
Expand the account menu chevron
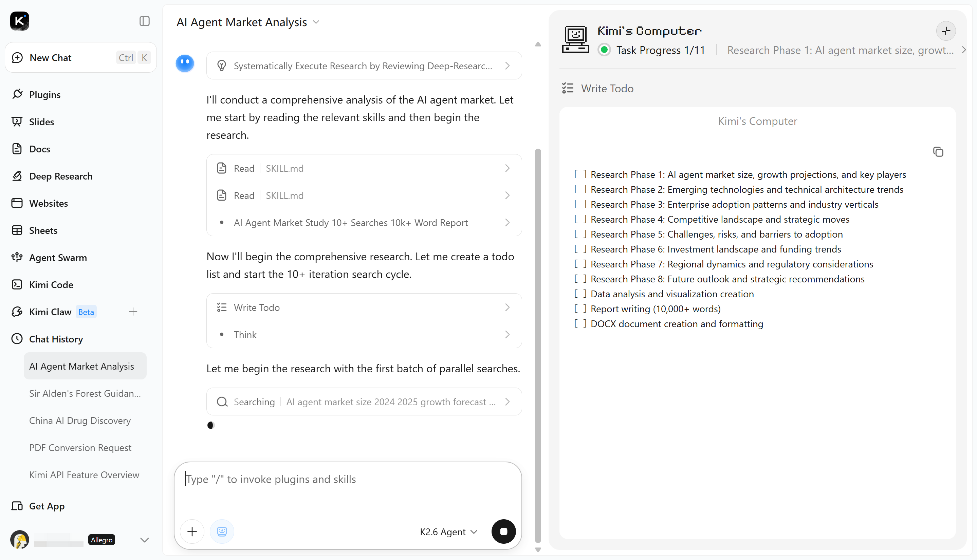tap(145, 540)
